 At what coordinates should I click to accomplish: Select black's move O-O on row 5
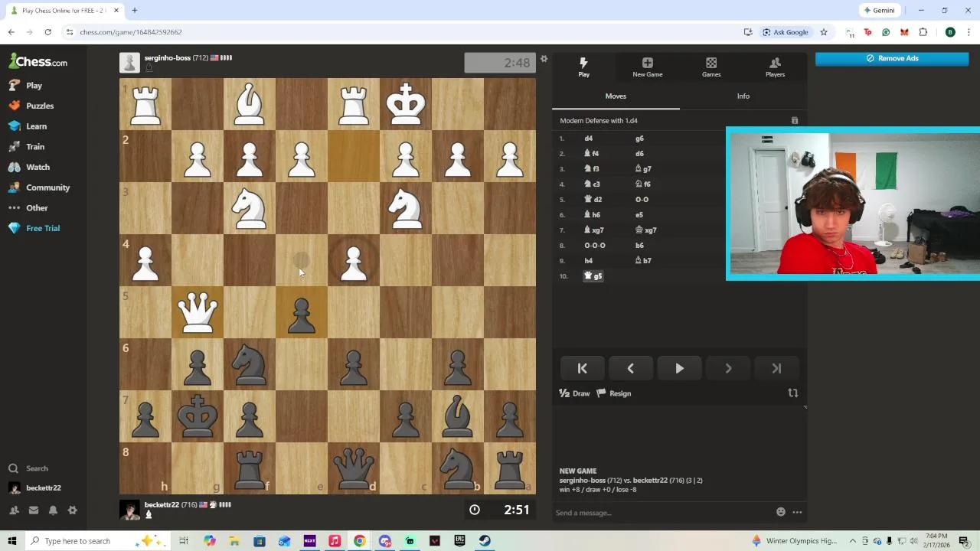642,200
